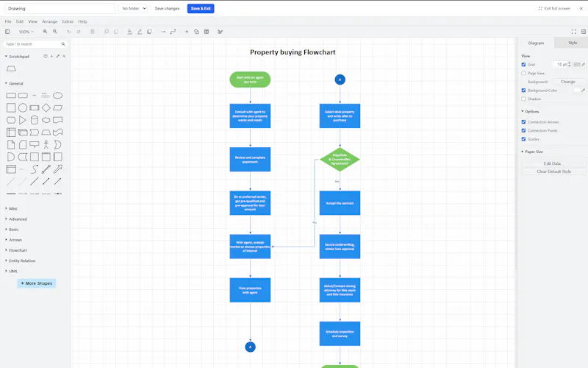
Task: Open the waypoints connector style icon
Action: click(173, 32)
